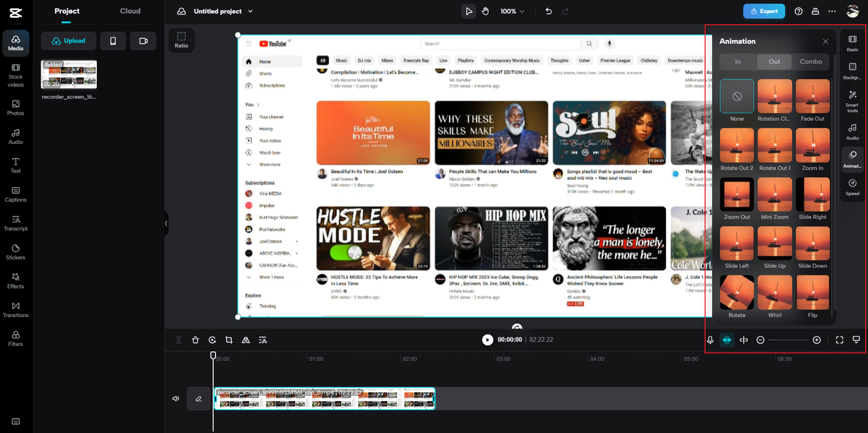Select the Combo animation tab
The height and width of the screenshot is (433, 868).
tap(811, 62)
